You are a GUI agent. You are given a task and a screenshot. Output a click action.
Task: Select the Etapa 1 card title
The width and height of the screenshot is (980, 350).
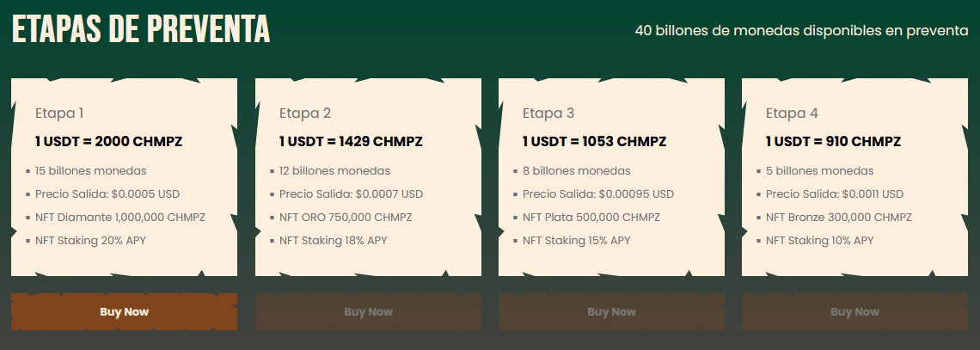pyautogui.click(x=59, y=114)
